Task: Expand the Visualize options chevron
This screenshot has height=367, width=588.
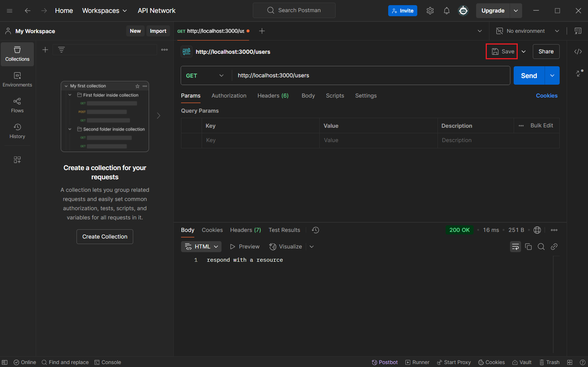Action: pos(312,247)
